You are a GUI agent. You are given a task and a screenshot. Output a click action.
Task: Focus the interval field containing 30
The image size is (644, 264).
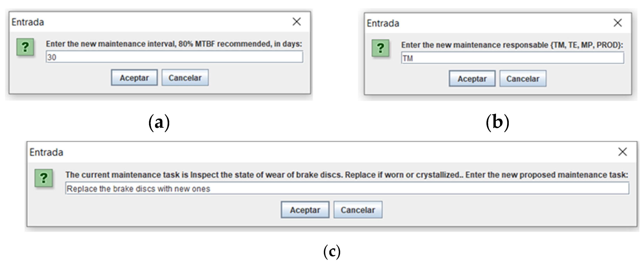[174, 57]
